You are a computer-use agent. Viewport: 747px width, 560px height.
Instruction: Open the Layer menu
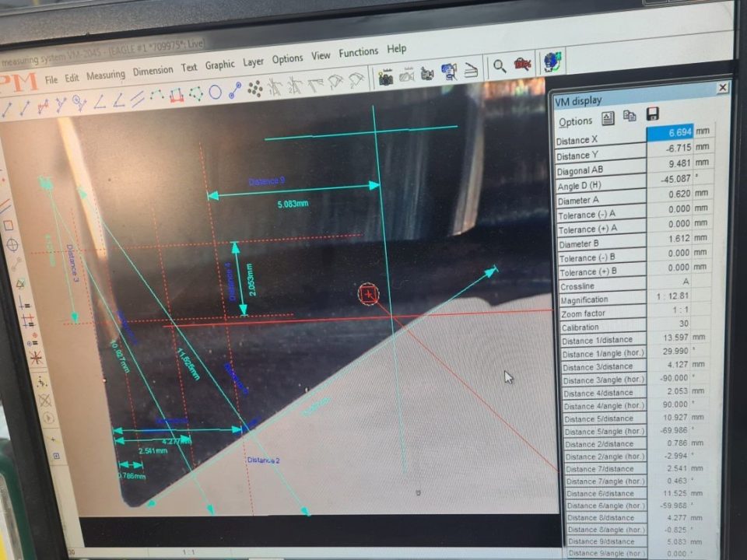[253, 62]
